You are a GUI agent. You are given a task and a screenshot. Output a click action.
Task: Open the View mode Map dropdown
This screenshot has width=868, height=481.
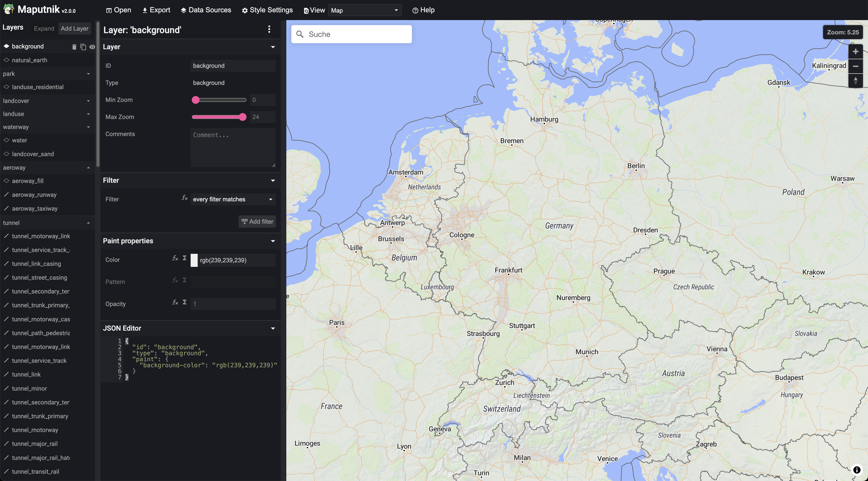[365, 10]
